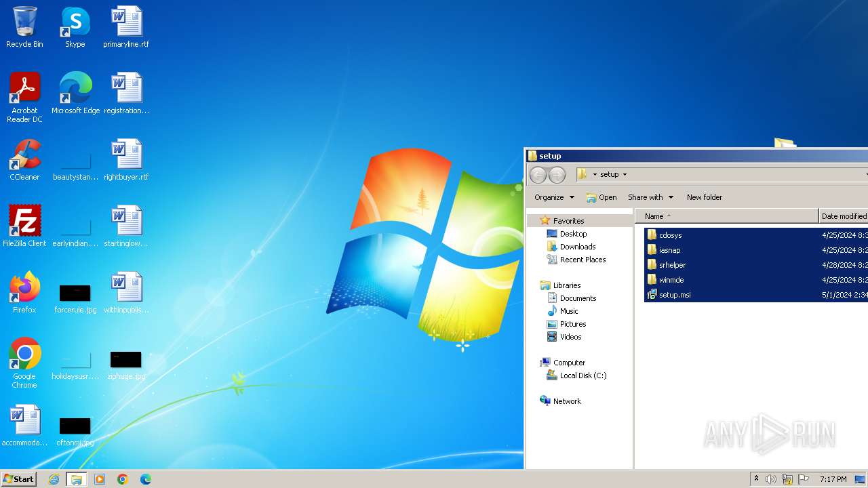The width and height of the screenshot is (868, 488).
Task: Select the registration... document on desktop
Action: pyautogui.click(x=126, y=94)
